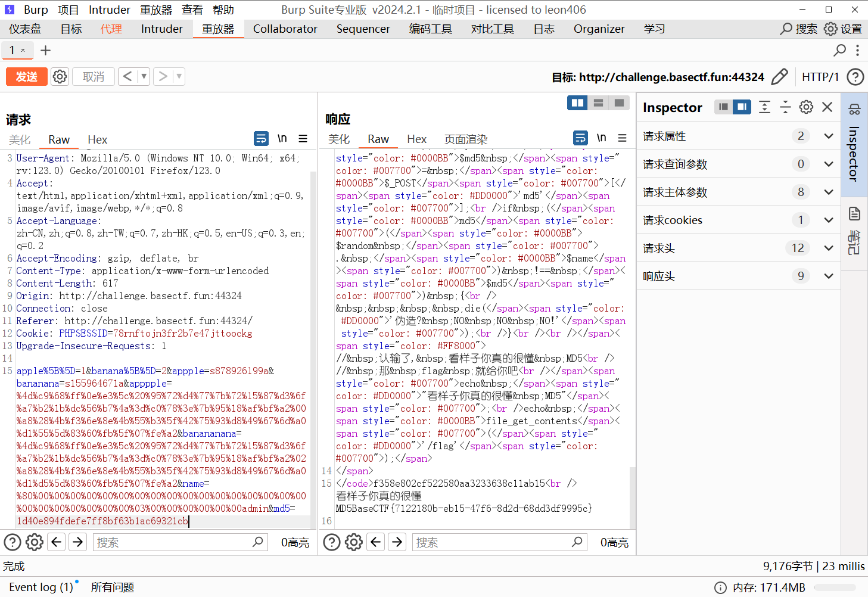Screen dimensions: 868x597
Task: Switch to the Organizer tab
Action: 599,29
